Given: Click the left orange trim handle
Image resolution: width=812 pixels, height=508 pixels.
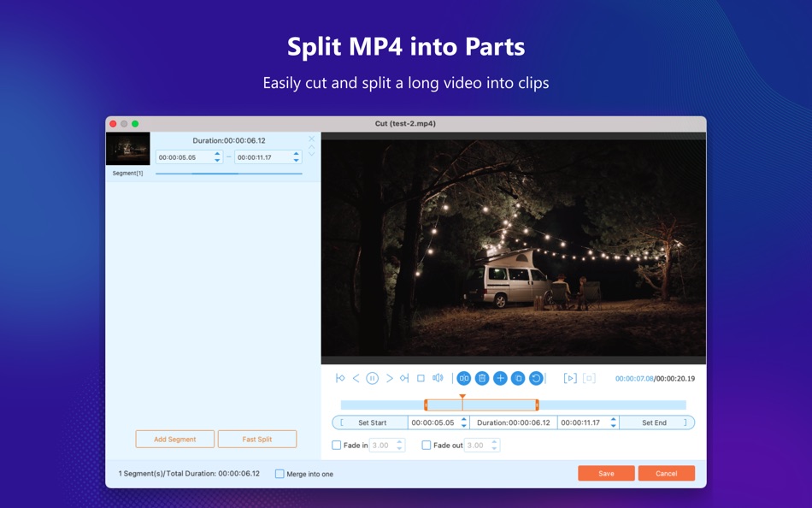Looking at the screenshot, I should click(x=426, y=405).
